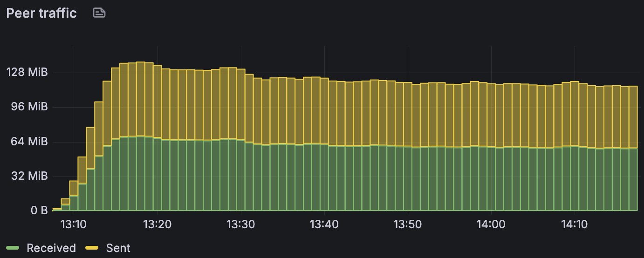Click the 128 MiB y-axis label
The height and width of the screenshot is (258, 644).
[27, 72]
